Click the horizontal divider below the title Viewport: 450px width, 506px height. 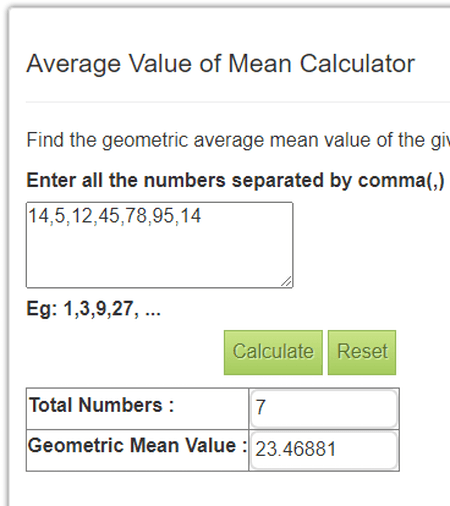[x=238, y=102]
